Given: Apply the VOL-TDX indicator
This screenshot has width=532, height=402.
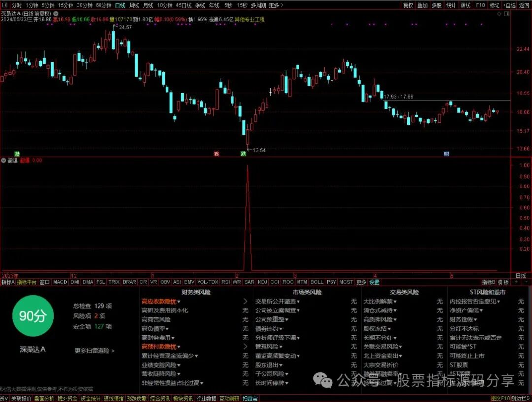Looking at the screenshot, I should pos(208,282).
